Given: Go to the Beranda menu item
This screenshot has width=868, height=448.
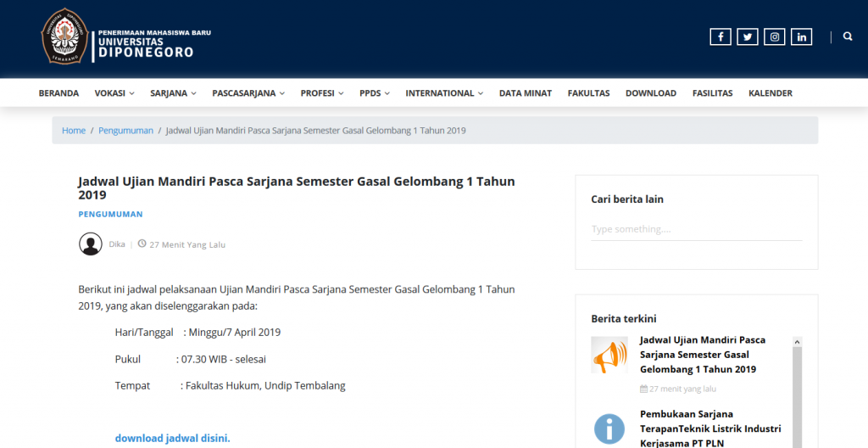Looking at the screenshot, I should pos(58,93).
